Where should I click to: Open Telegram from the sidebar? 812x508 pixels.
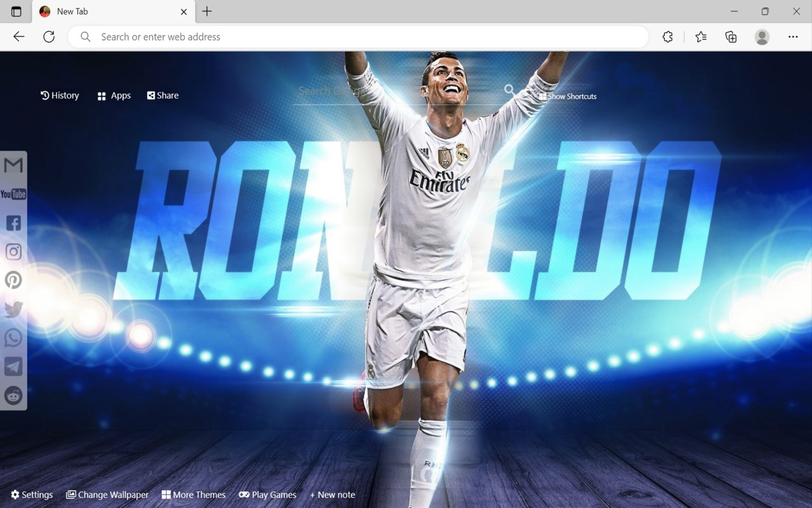13,366
